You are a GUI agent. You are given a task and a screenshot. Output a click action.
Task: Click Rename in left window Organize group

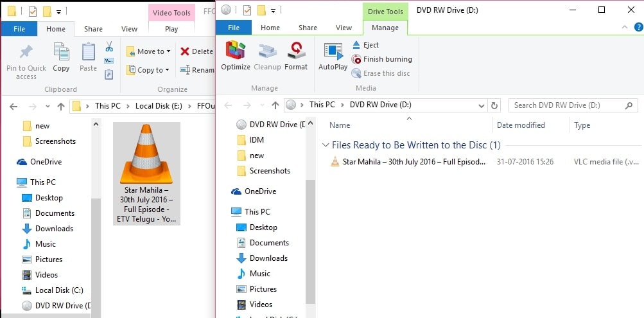(x=197, y=70)
